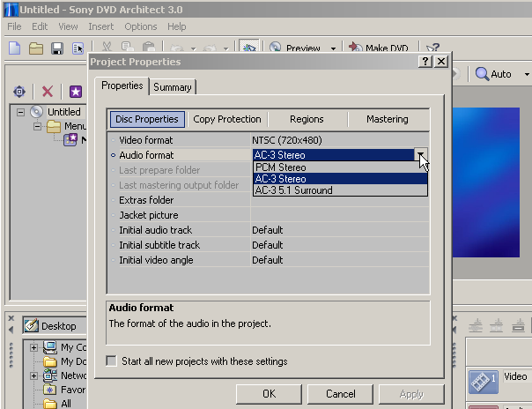The image size is (532, 409).
Task: Open the Insert menu
Action: click(x=100, y=26)
